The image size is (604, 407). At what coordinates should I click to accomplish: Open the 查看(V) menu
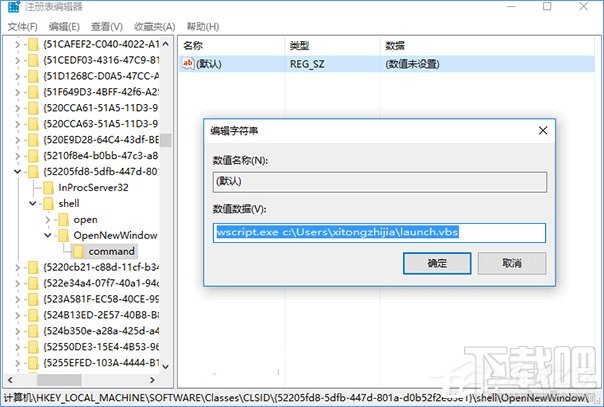(x=107, y=27)
